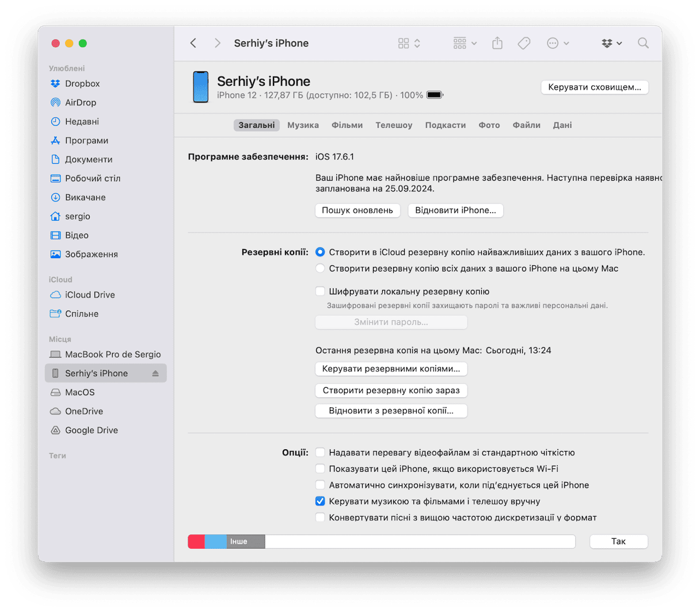The width and height of the screenshot is (700, 612).
Task: Open Відео folder in sidebar
Action: click(x=105, y=235)
